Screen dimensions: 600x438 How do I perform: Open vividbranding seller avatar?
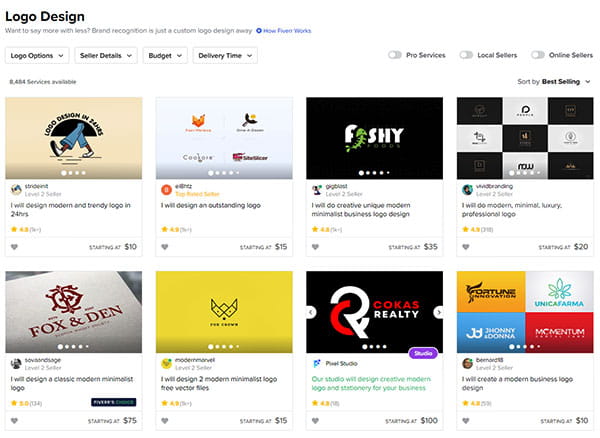pos(467,189)
